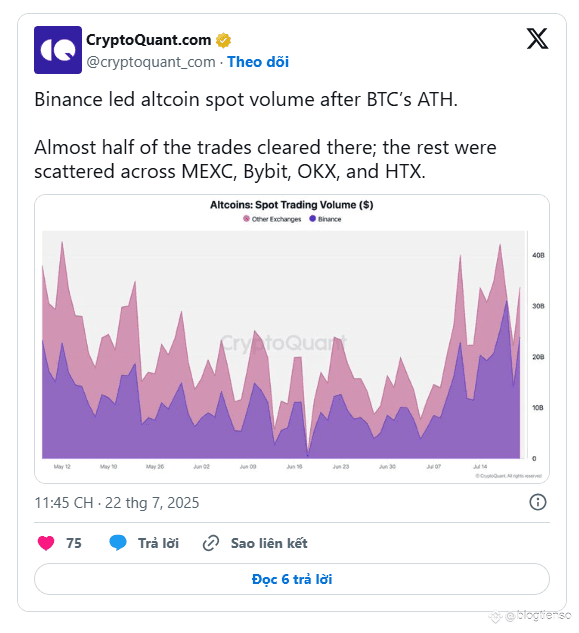Click the CryptoQuant profile avatar

click(x=58, y=50)
